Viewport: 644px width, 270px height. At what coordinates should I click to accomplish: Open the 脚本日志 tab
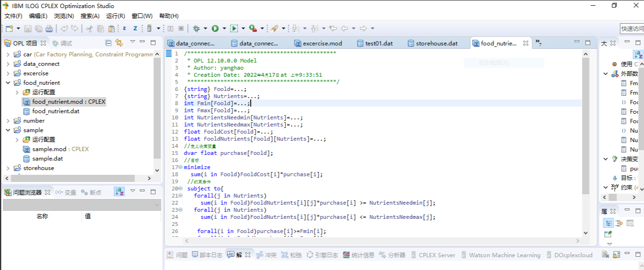pyautogui.click(x=207, y=255)
